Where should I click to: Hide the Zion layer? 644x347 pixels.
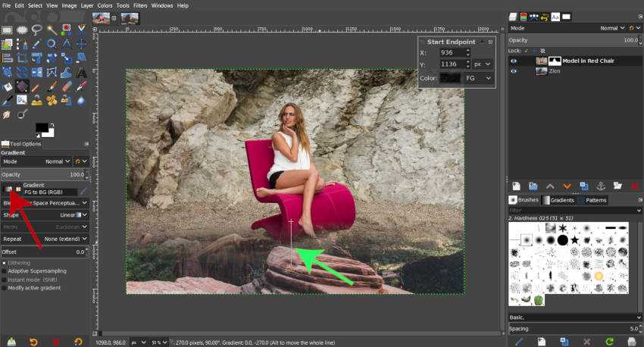(514, 71)
